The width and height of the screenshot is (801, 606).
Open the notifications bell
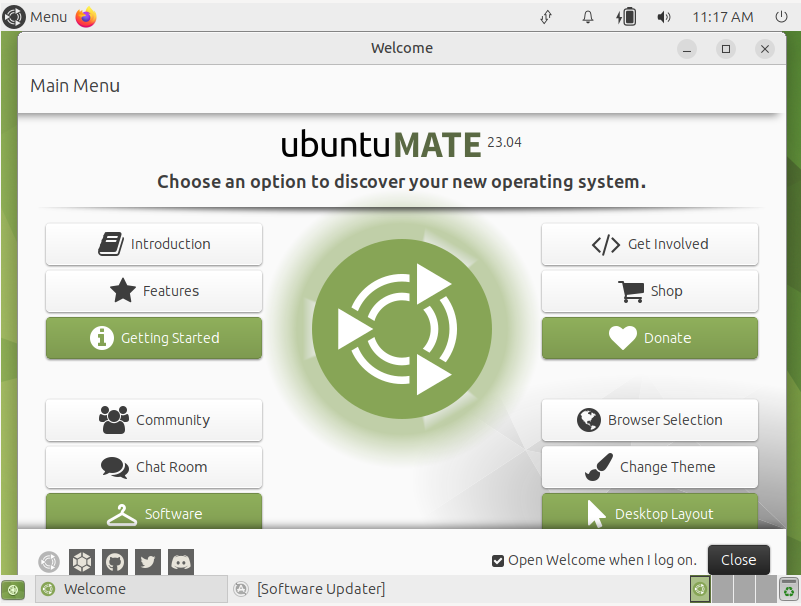587,16
